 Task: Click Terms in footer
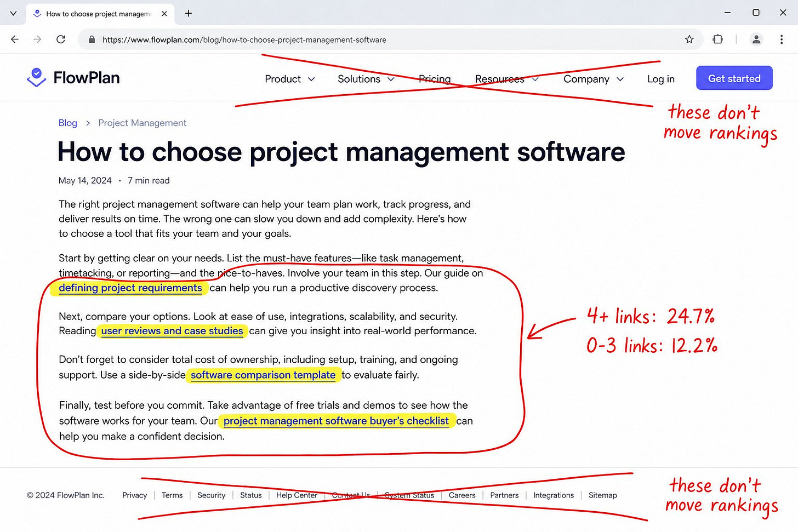click(172, 495)
